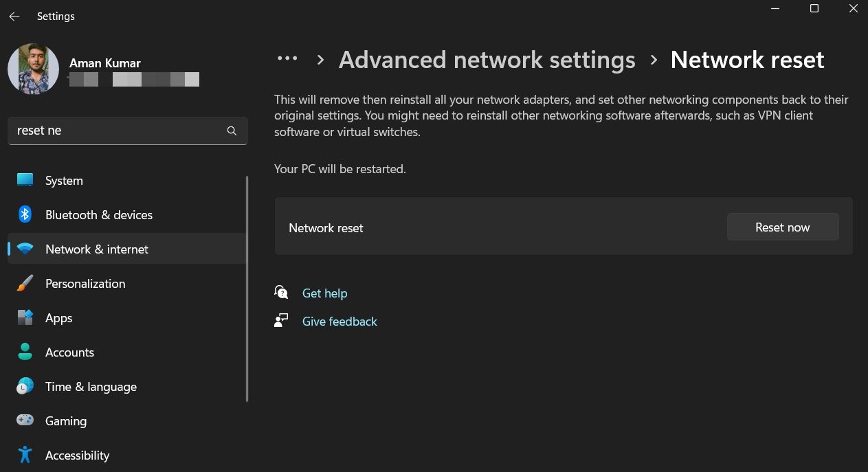Click the Reset now button
The image size is (868, 472).
[x=782, y=227]
